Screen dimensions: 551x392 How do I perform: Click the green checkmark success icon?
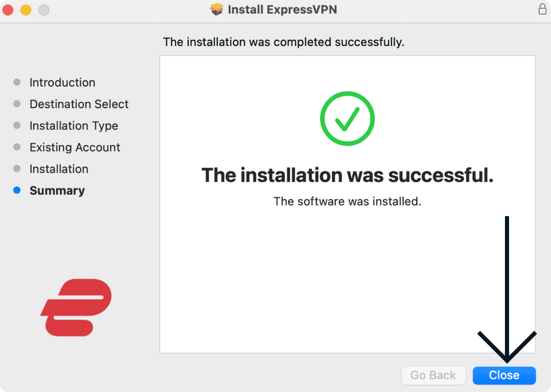[x=347, y=119]
